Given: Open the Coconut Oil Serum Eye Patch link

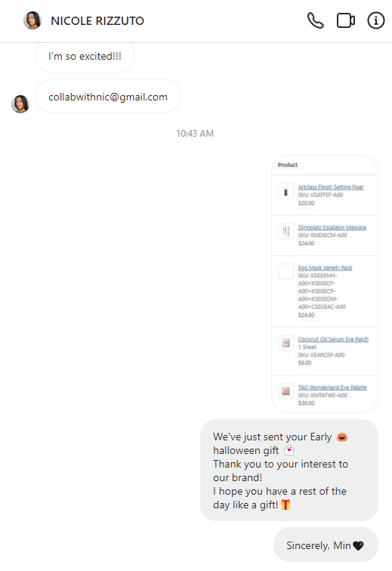Looking at the screenshot, I should [x=333, y=339].
